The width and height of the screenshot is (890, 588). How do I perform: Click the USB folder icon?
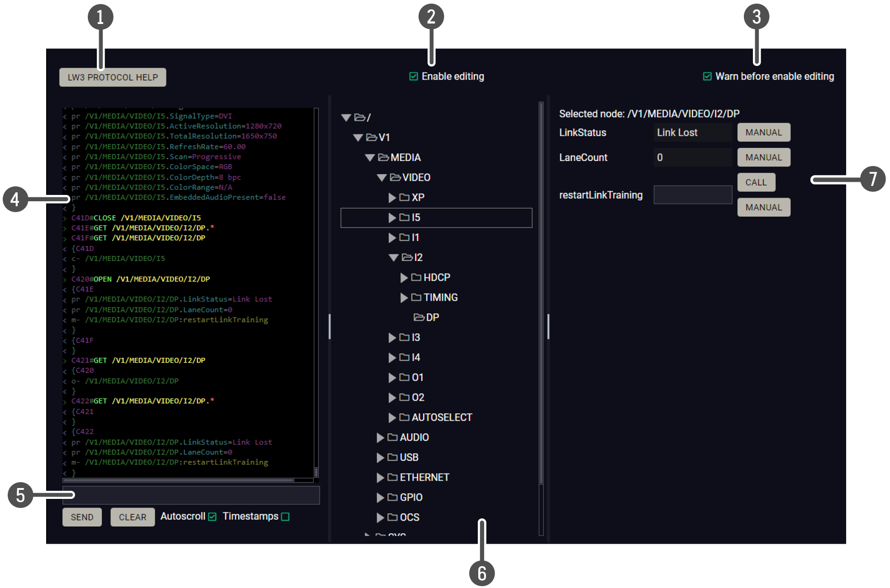pos(392,457)
